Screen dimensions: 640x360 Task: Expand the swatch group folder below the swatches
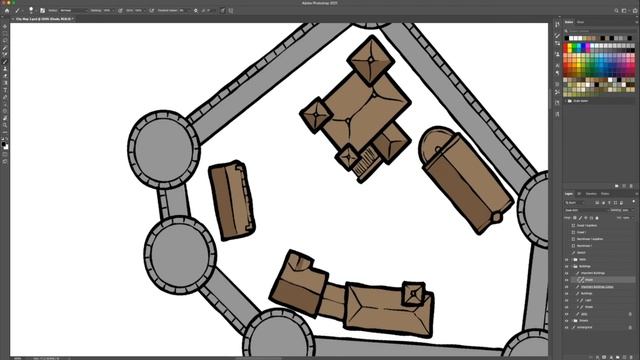[566, 100]
